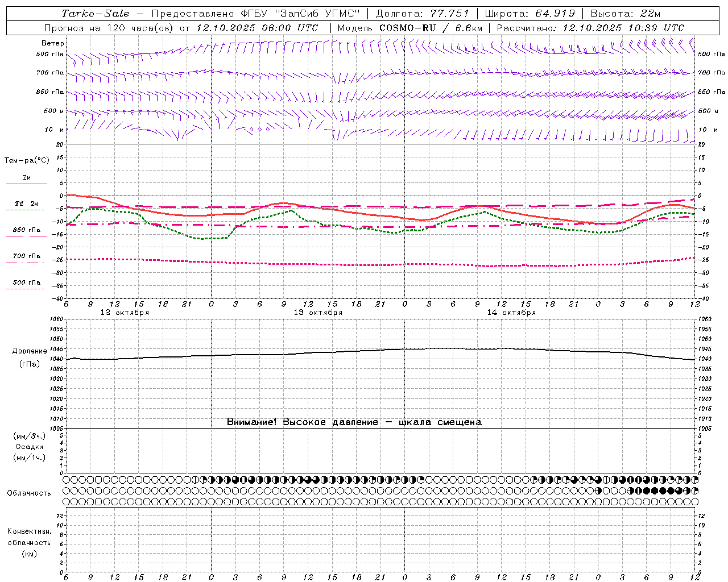Screen dimensions: 728x582
Task: Click the '13 октября' date label
Action: pyautogui.click(x=318, y=313)
